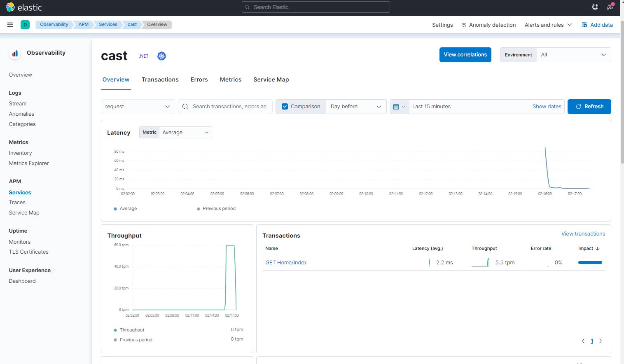Open the help menu icon
This screenshot has height=364, width=624.
pos(595,7)
